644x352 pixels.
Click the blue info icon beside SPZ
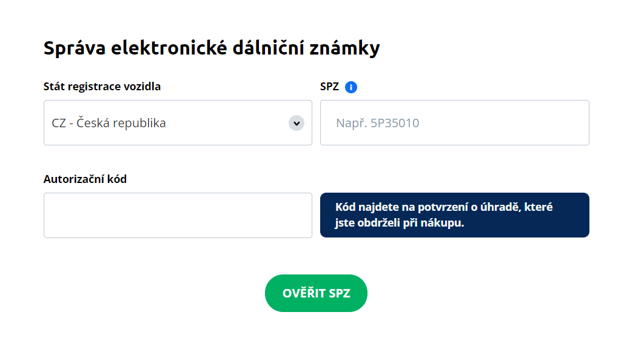point(351,87)
